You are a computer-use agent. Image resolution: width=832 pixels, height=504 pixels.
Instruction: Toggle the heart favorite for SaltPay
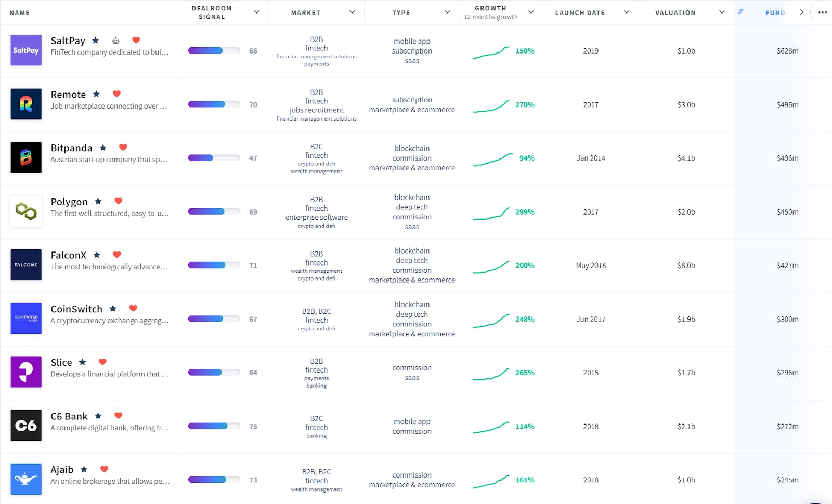pyautogui.click(x=136, y=40)
